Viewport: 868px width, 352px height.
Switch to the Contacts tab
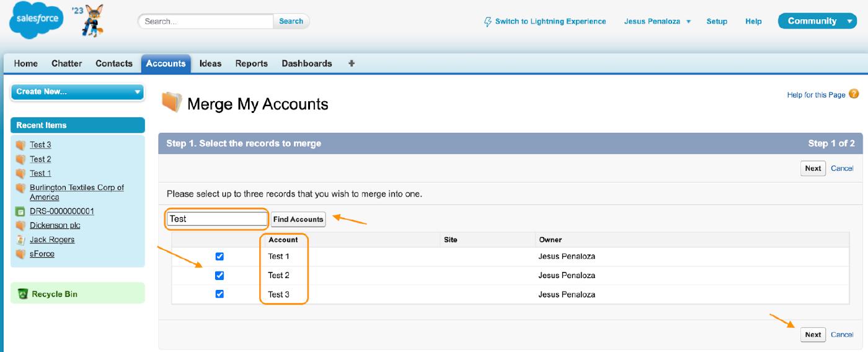[114, 63]
